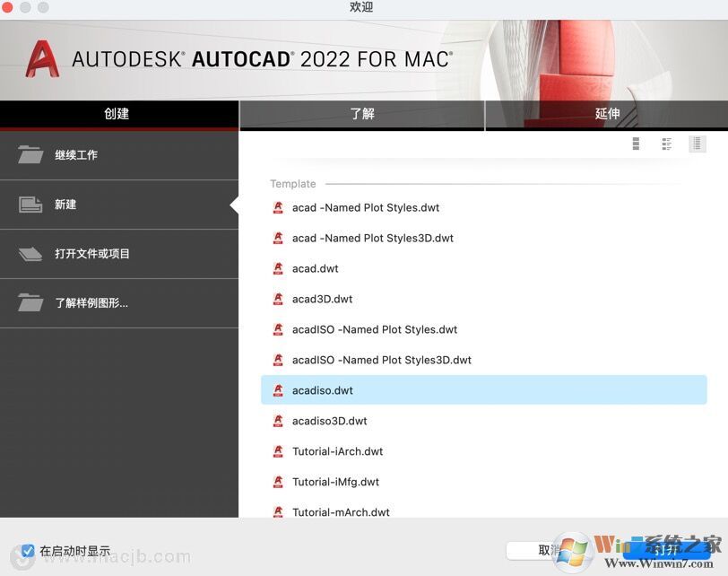Open the 延伸 tab
The height and width of the screenshot is (576, 728).
607,114
